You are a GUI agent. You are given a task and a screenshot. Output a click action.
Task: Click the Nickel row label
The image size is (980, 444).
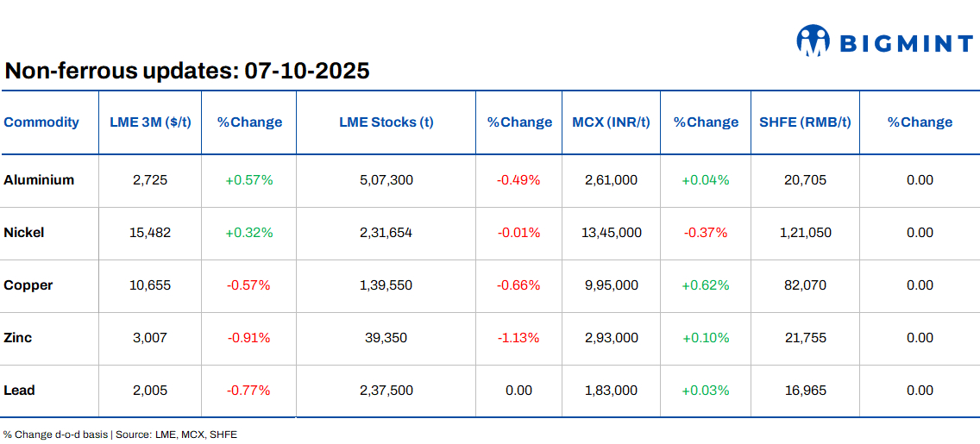[x=24, y=233]
